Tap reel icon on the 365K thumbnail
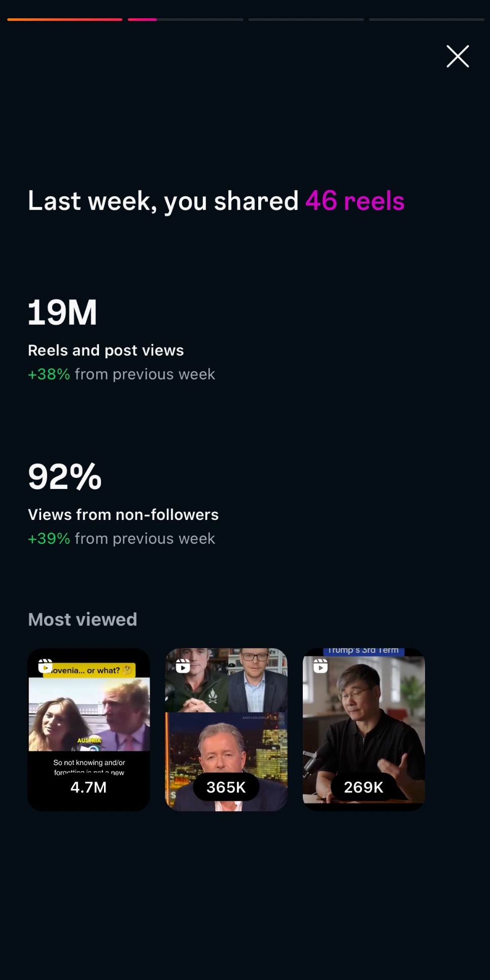 183,666
